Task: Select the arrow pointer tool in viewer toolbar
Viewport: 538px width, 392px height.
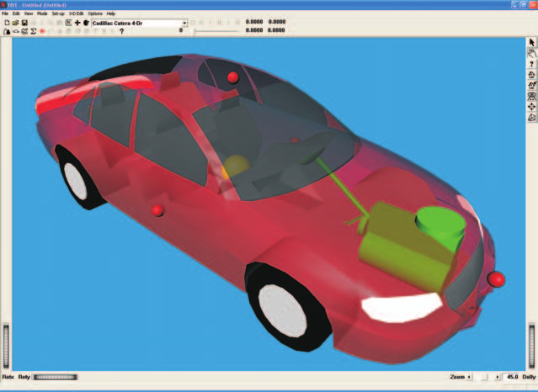Action: (531, 43)
